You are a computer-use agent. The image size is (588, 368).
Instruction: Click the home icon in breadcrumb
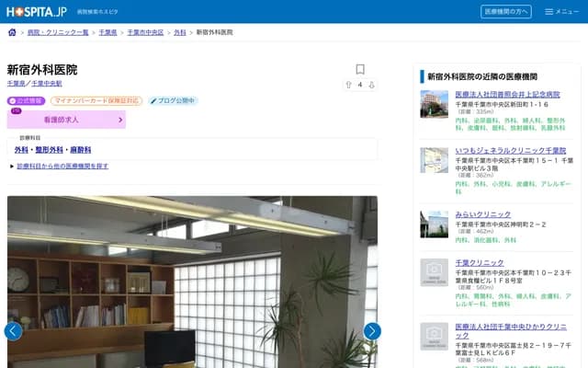[12, 32]
